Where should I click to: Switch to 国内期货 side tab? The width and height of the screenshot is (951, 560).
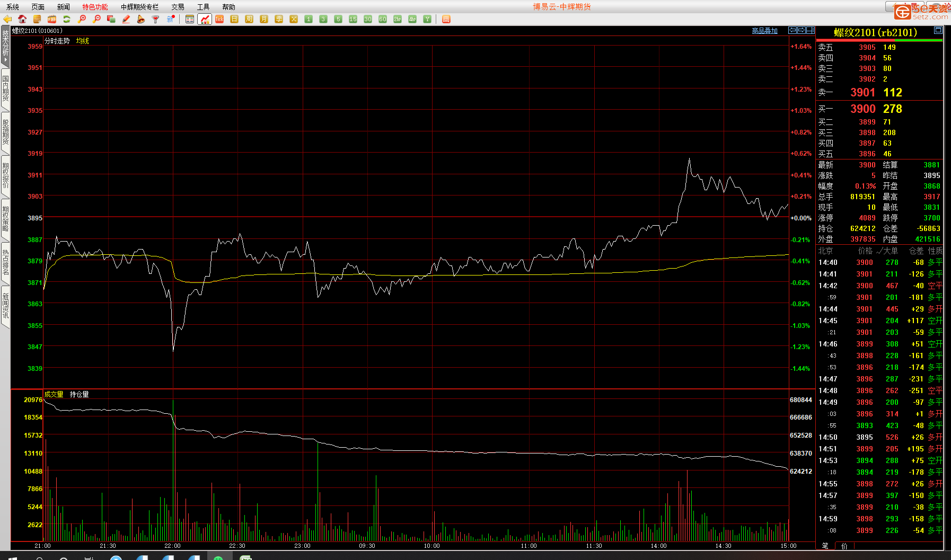pos(5,88)
